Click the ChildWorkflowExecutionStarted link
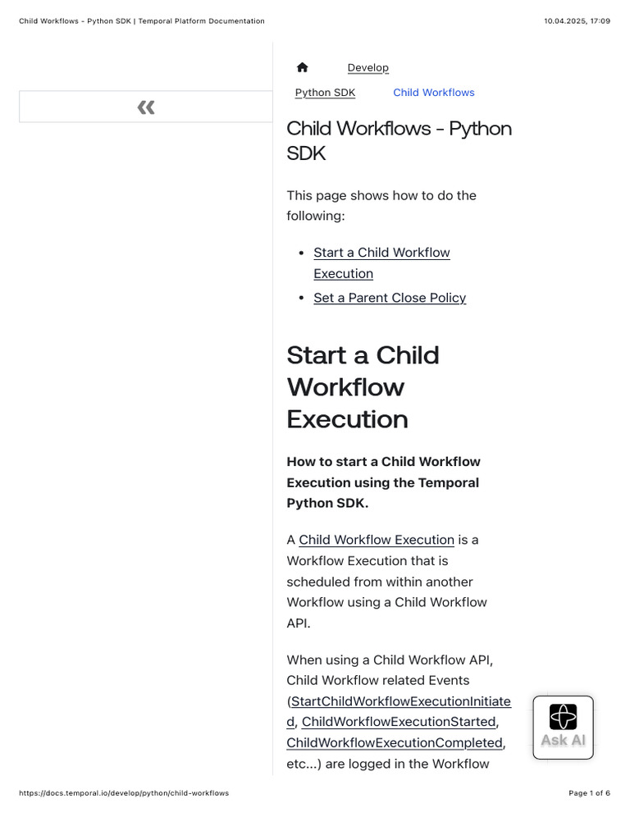 click(x=399, y=722)
